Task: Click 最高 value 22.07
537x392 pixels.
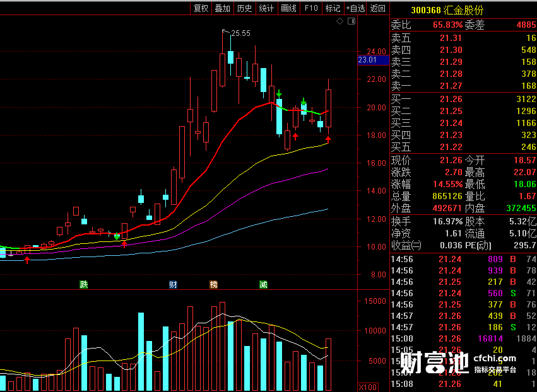Action: (524, 173)
